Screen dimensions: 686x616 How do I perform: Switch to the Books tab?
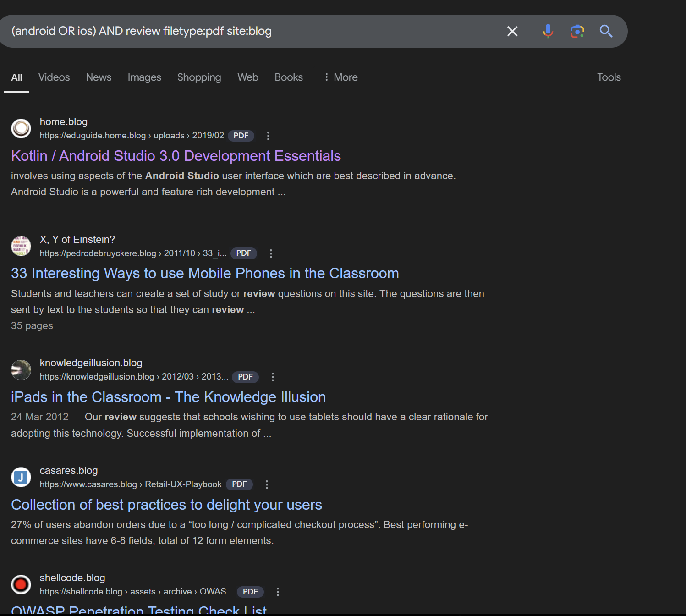click(289, 77)
